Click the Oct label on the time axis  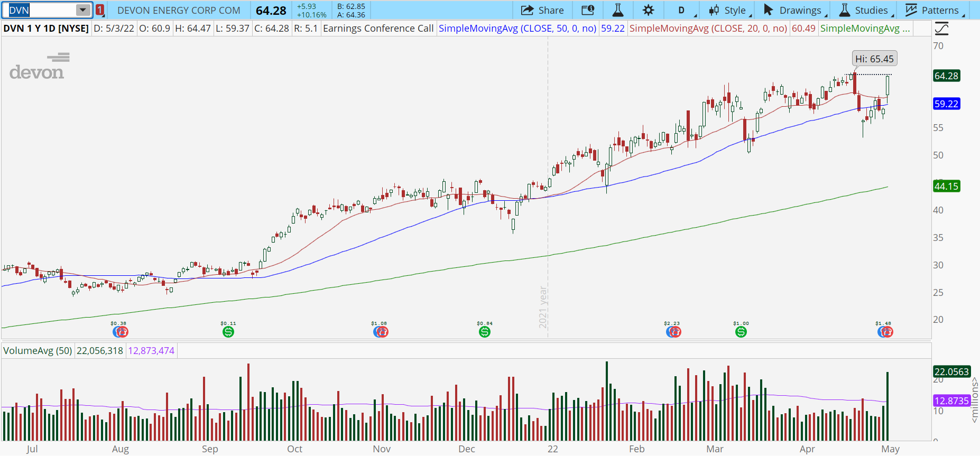[x=294, y=449]
